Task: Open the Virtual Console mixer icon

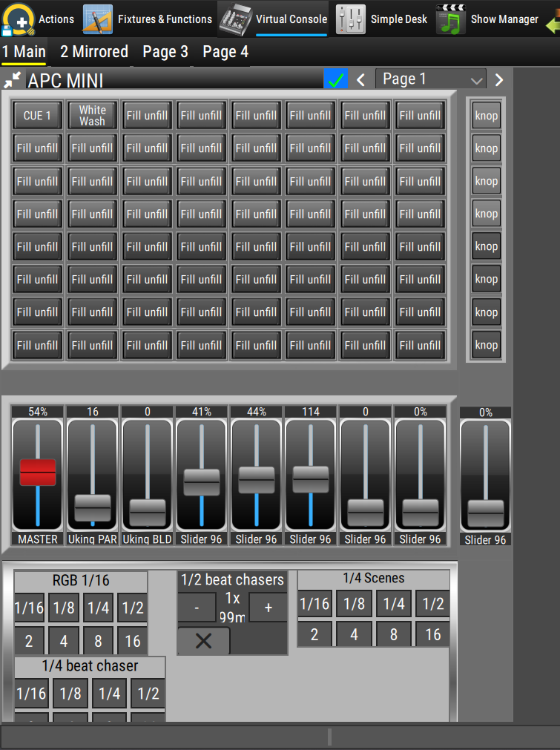Action: point(235,19)
